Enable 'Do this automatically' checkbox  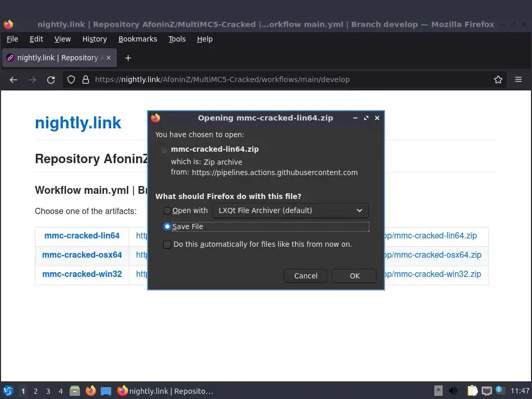167,245
